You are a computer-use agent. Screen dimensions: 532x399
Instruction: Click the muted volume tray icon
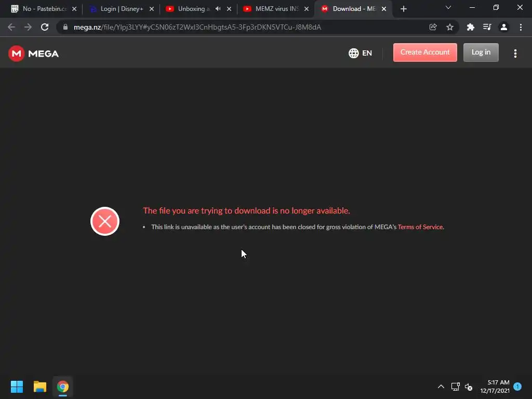click(469, 387)
